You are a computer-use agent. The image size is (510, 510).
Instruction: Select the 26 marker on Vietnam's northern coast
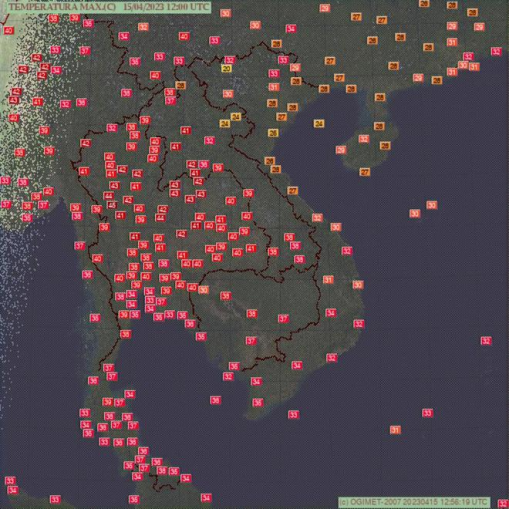pos(273,133)
